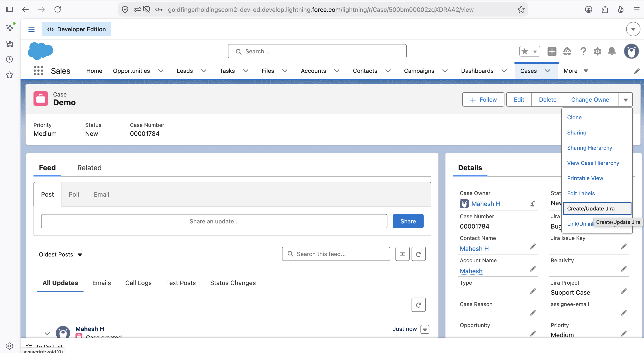Switch to the Related tab
Screen dimensions: 644x353
(x=89, y=168)
